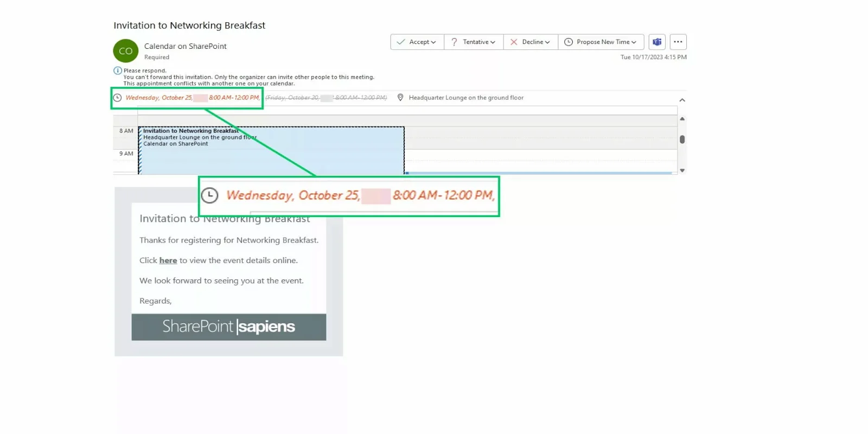The image size is (868, 434).
Task: Click the 'here' link in the email body
Action: [x=168, y=260]
